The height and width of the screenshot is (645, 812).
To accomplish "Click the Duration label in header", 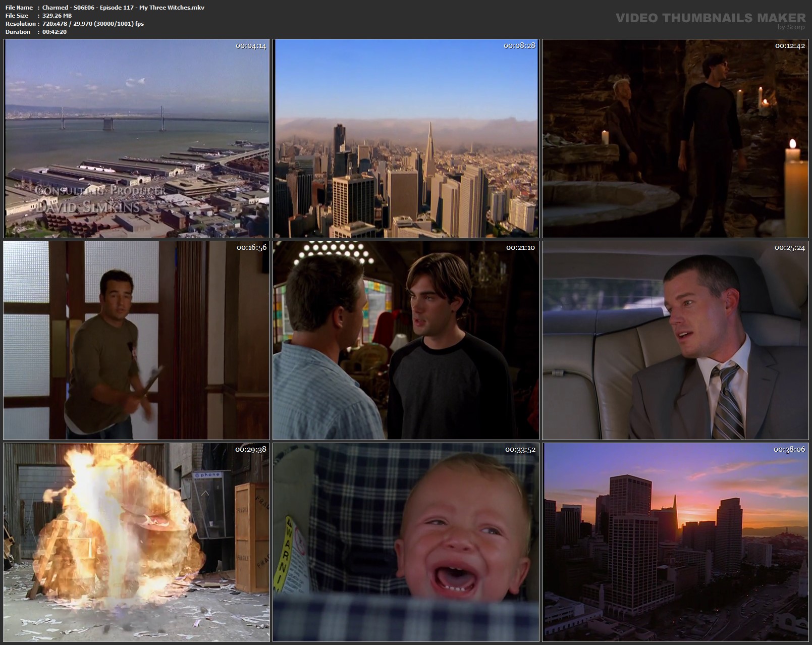I will (x=18, y=32).
